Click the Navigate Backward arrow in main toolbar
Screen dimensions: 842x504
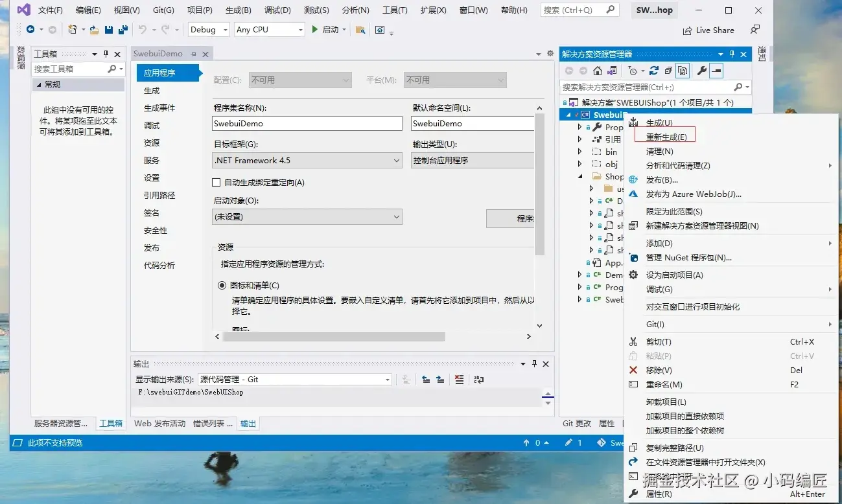(x=30, y=30)
